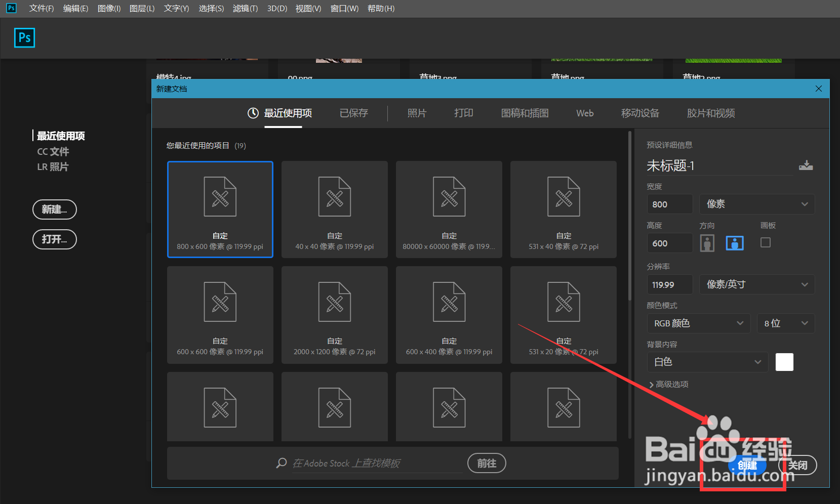
Task: Select the 600 x 600 像素 preset
Action: point(220,315)
